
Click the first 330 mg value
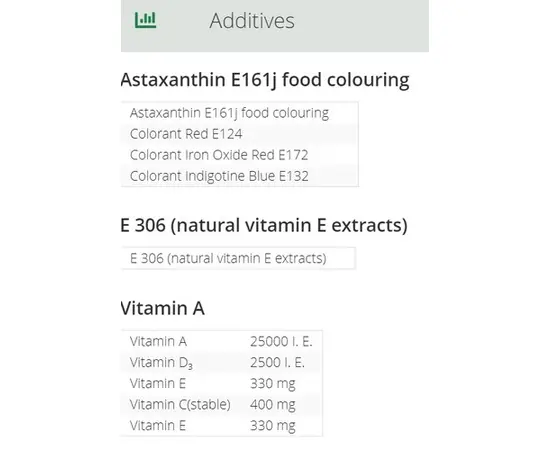273,384
